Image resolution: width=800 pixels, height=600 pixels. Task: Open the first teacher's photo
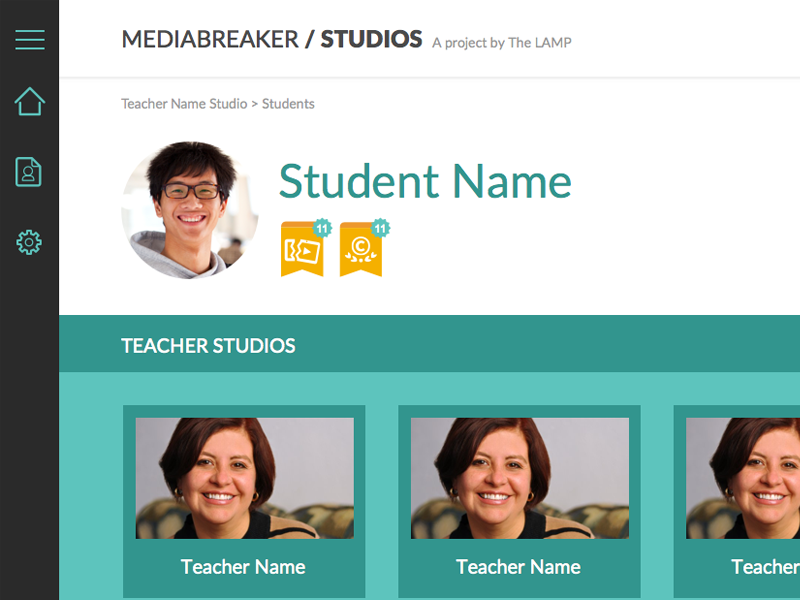tap(243, 477)
